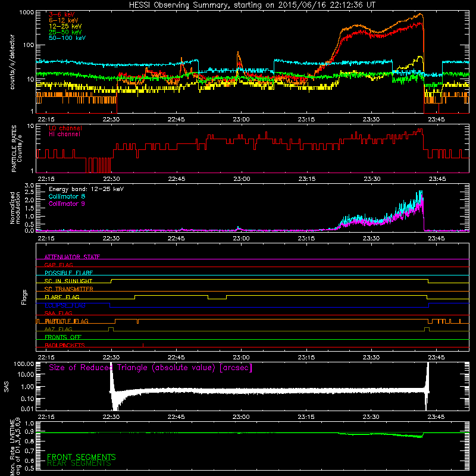Click the 'FRONTS OFF' flag label
The image size is (476, 476).
[x=63, y=337]
